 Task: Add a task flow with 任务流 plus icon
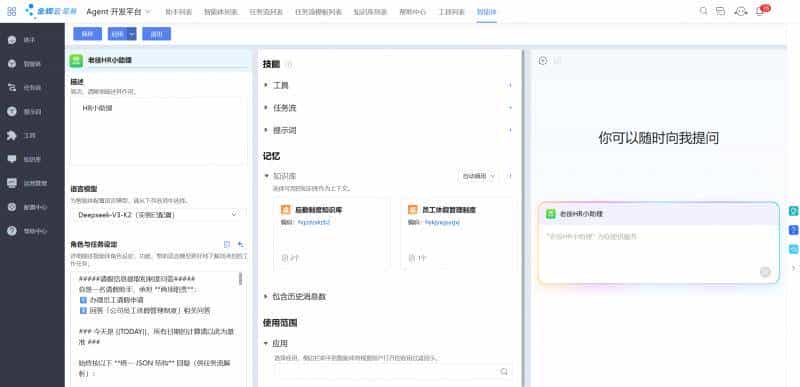click(x=509, y=108)
